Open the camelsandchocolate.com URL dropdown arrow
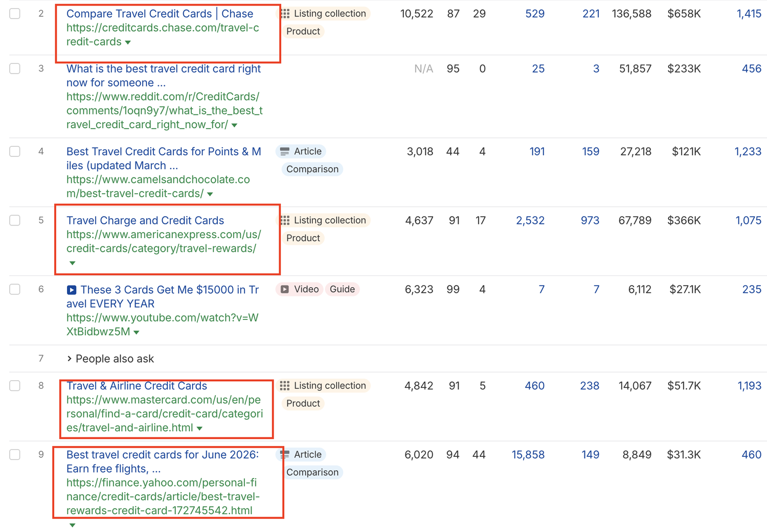The width and height of the screenshot is (767, 532). point(210,194)
